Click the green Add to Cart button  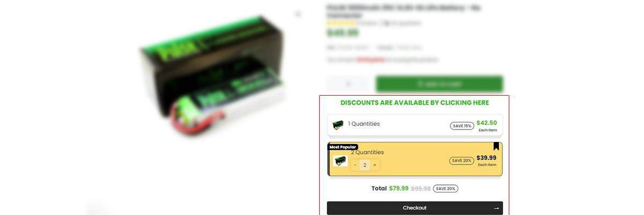pos(440,84)
